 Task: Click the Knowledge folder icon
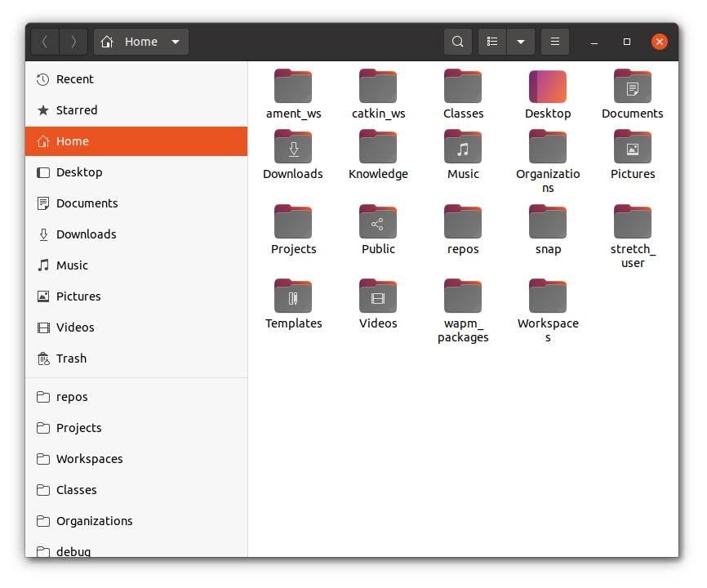point(378,146)
